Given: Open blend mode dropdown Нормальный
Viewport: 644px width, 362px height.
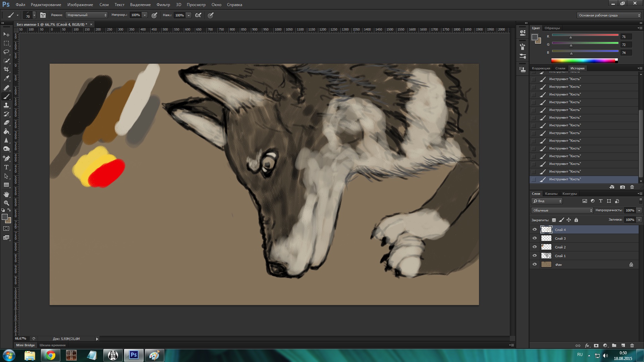Looking at the screenshot, I should (87, 15).
